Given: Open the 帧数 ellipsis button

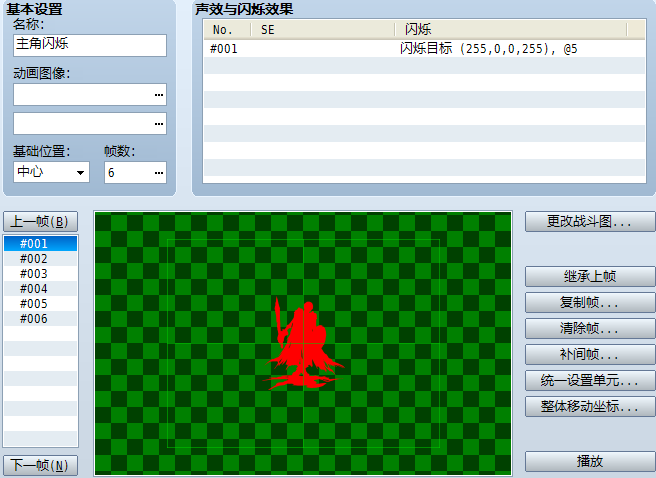Looking at the screenshot, I should pyautogui.click(x=159, y=173).
